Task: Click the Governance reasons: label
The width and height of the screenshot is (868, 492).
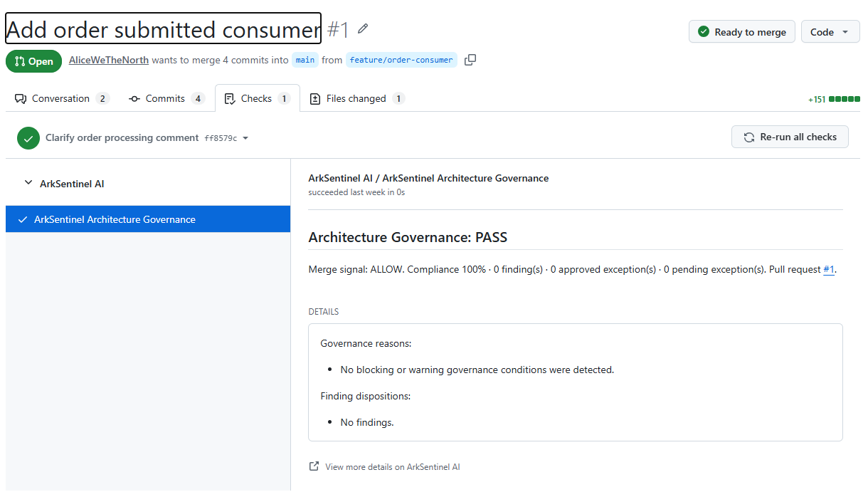Action: point(366,343)
